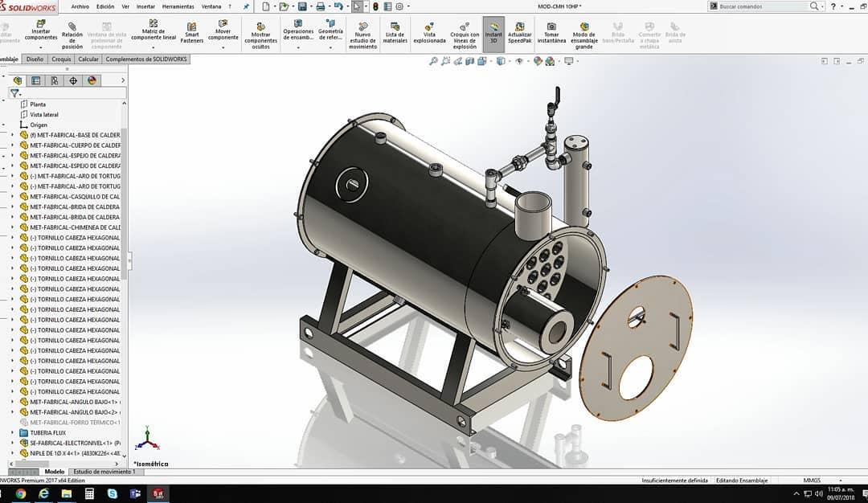The image size is (868, 503).
Task: Choose Mostrar componentes ocultos
Action: pyautogui.click(x=260, y=36)
